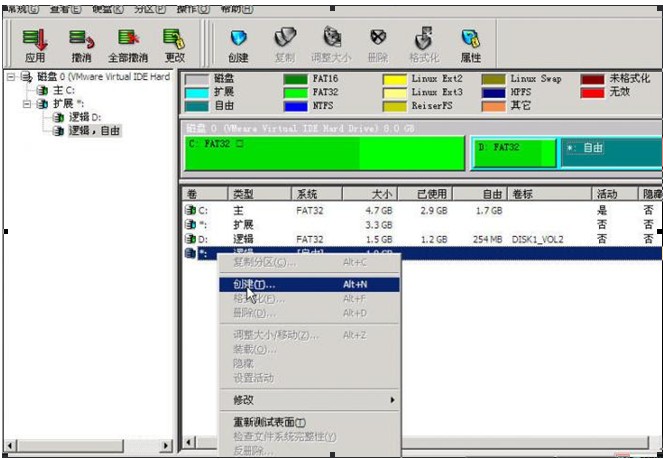Select 逻辑 D: in the disk tree

tap(84, 117)
